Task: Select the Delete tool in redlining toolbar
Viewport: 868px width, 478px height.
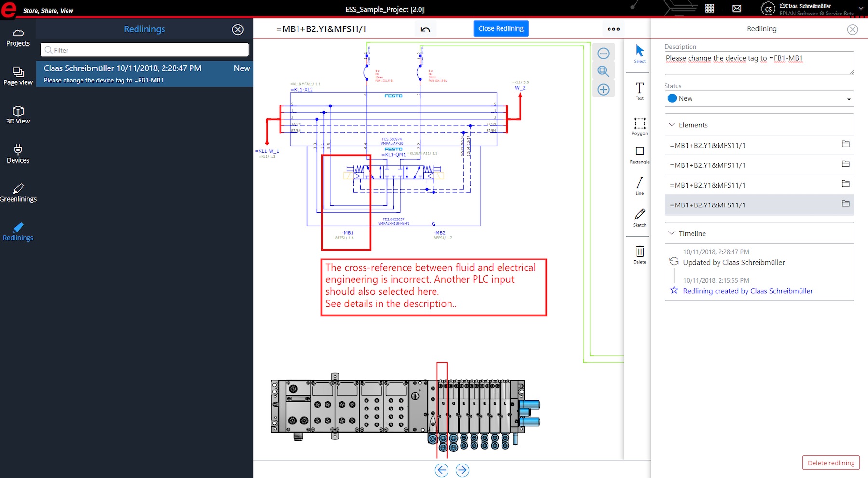Action: coord(639,252)
